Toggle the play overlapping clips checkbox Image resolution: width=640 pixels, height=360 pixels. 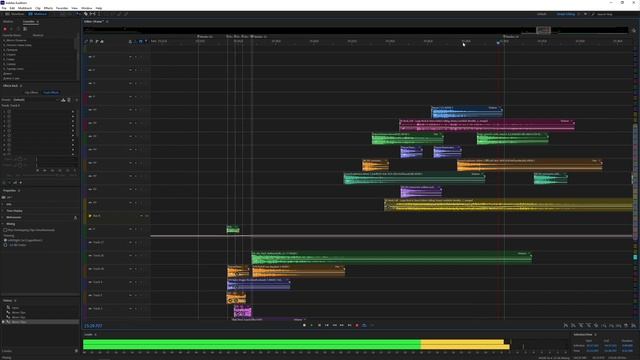[5, 230]
